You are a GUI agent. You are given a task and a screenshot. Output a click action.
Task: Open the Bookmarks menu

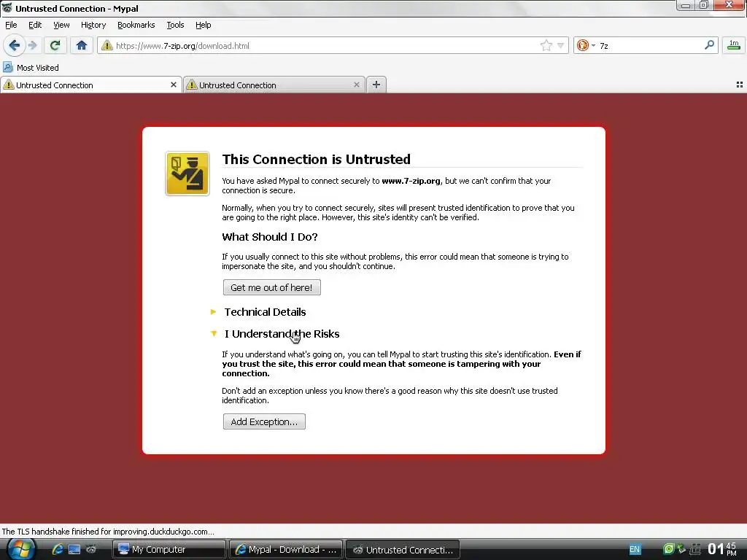[136, 26]
